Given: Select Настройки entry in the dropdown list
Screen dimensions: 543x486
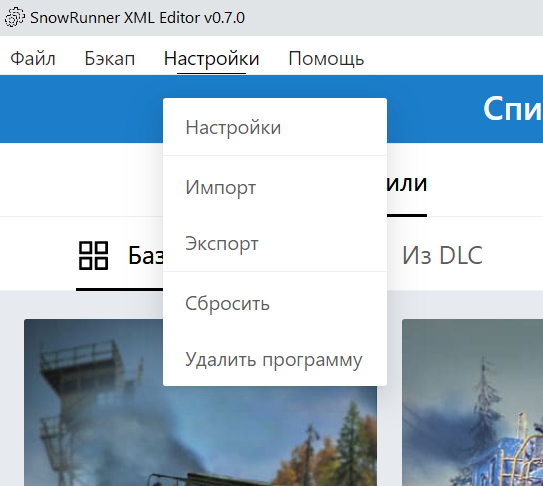Looking at the screenshot, I should click(275, 127).
